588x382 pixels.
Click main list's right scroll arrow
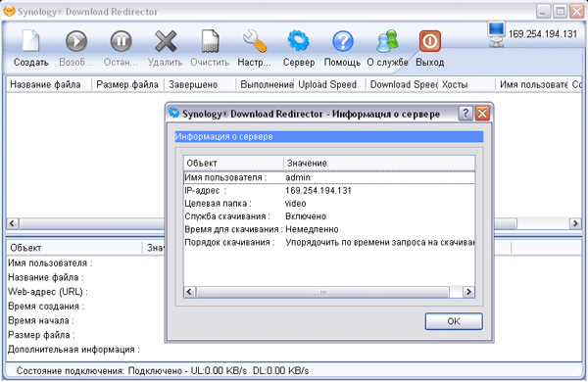575,223
